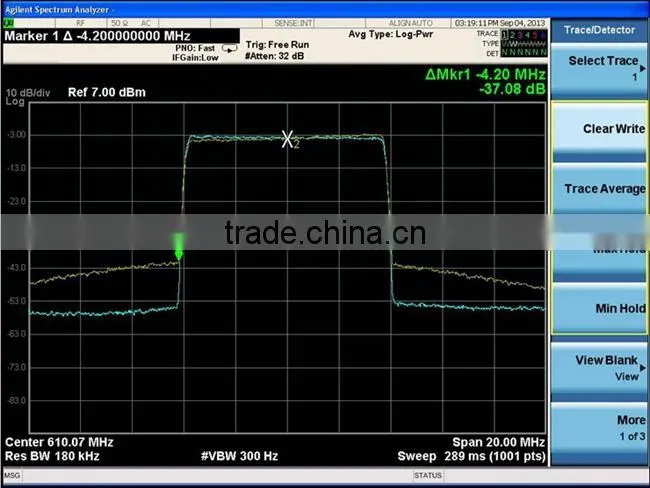The width and height of the screenshot is (650, 488).
Task: Click the ALIGN AUTO status cell
Action: coord(410,23)
